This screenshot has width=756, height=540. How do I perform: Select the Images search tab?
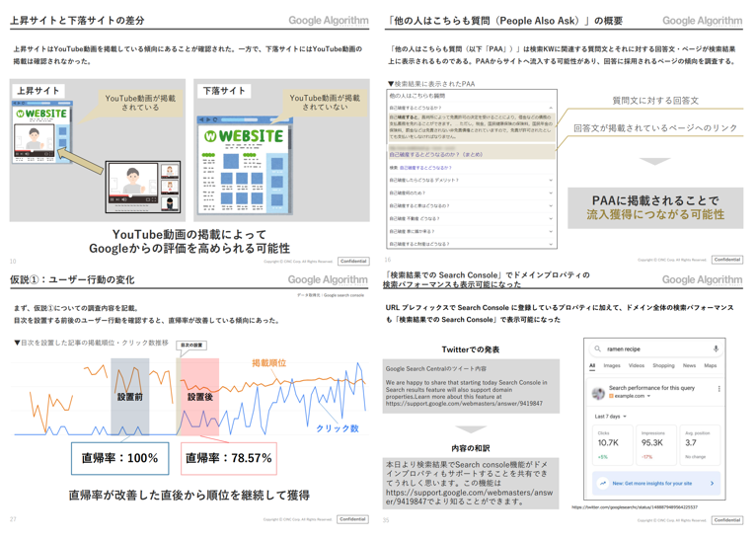(612, 366)
